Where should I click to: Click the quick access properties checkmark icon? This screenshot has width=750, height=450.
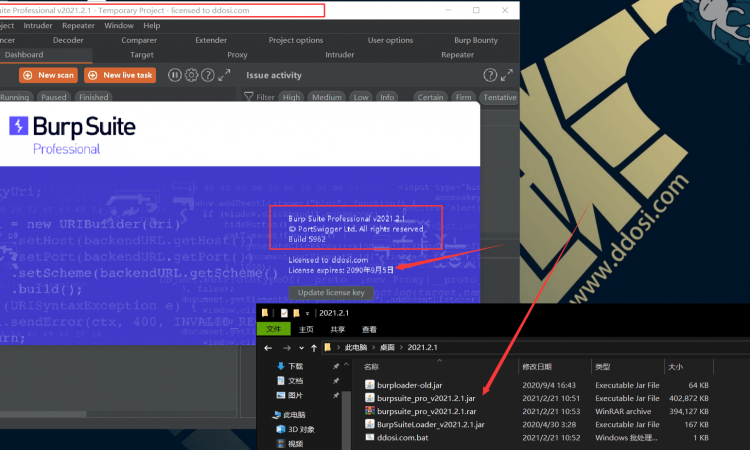(x=284, y=313)
